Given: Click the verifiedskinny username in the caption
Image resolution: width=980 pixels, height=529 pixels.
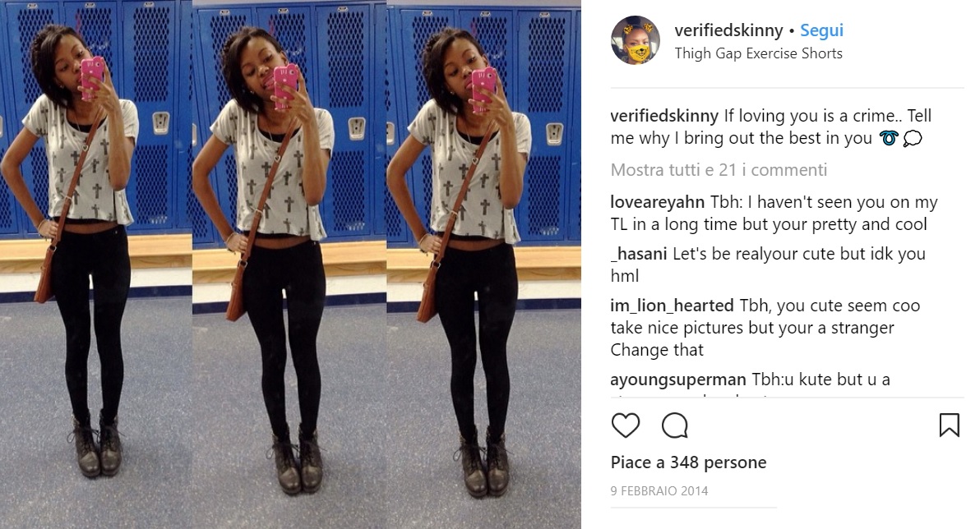Looking at the screenshot, I should (664, 116).
